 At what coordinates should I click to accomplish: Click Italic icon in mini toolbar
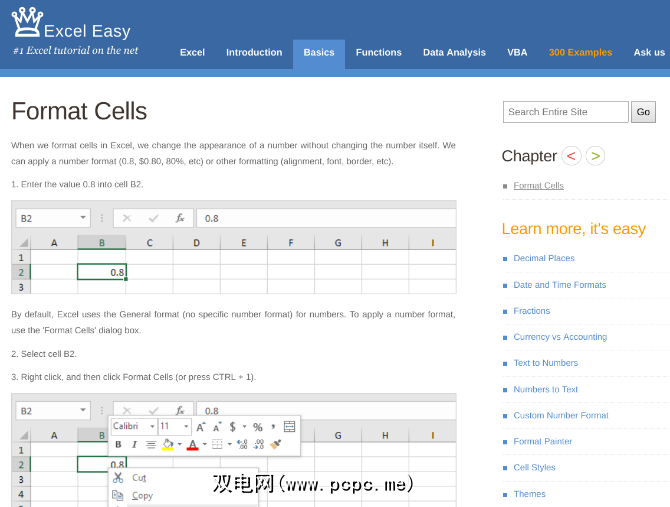134,445
